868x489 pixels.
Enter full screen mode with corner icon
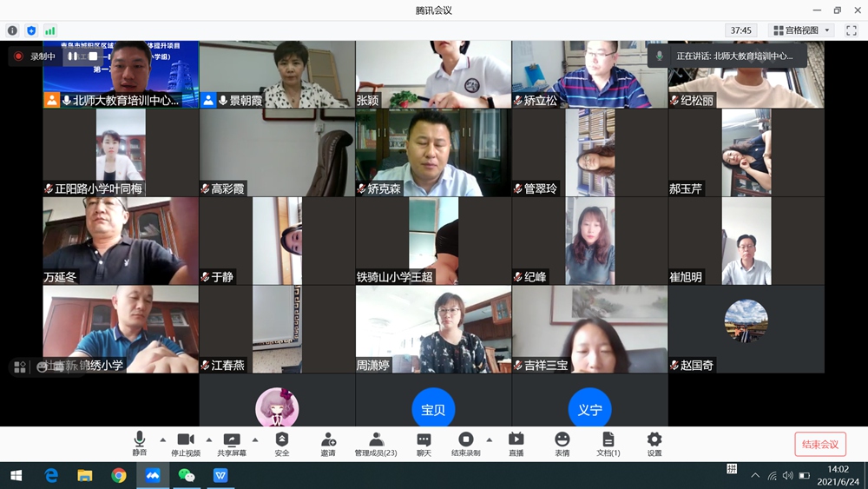point(852,30)
